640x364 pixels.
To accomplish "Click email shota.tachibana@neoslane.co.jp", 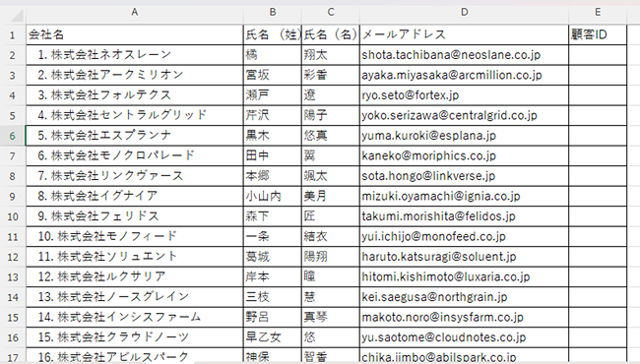I will 464,55.
